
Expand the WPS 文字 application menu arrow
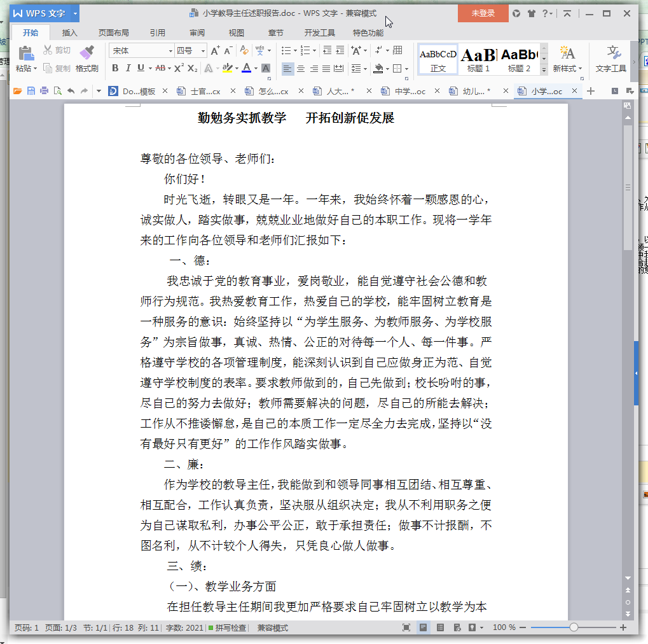click(76, 13)
